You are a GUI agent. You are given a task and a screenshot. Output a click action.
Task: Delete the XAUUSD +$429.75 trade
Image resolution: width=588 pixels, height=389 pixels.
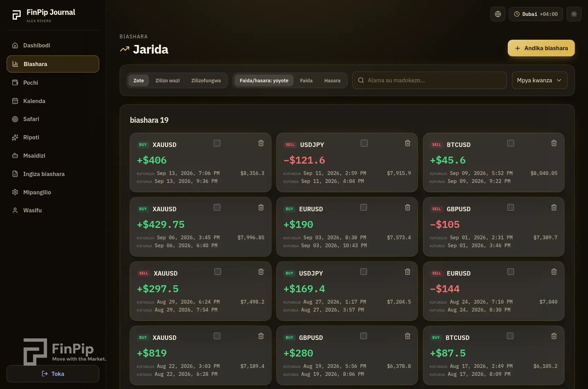[261, 207]
